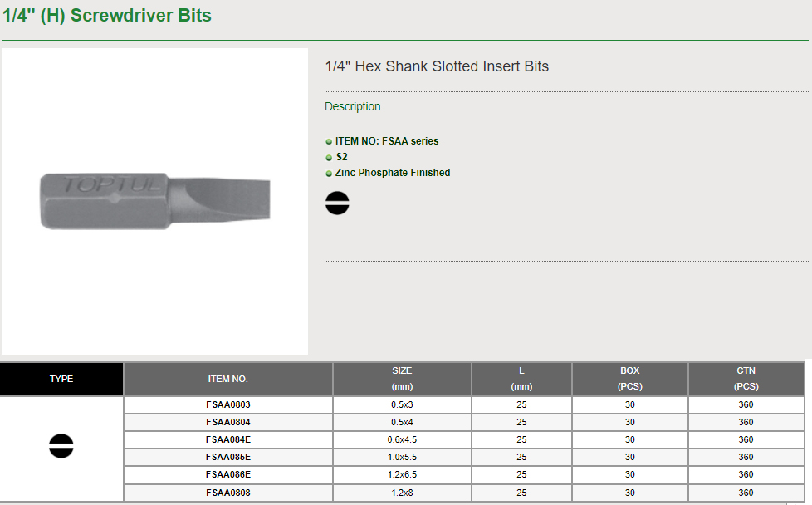Select item number FSAA085E
The width and height of the screenshot is (812, 505).
(227, 458)
